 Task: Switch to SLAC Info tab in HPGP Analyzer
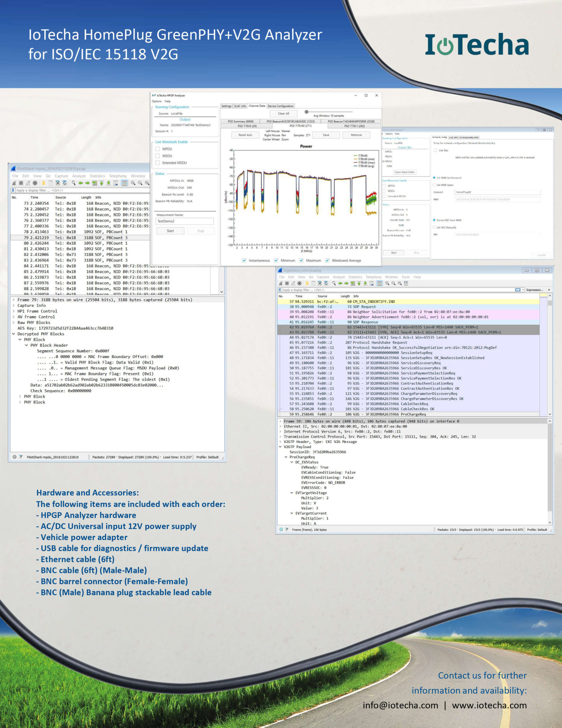(x=240, y=106)
